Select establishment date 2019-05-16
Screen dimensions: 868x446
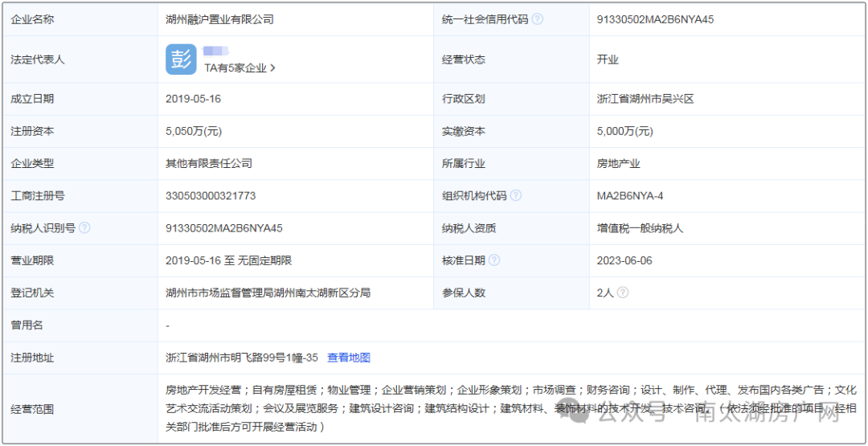pyautogui.click(x=193, y=99)
